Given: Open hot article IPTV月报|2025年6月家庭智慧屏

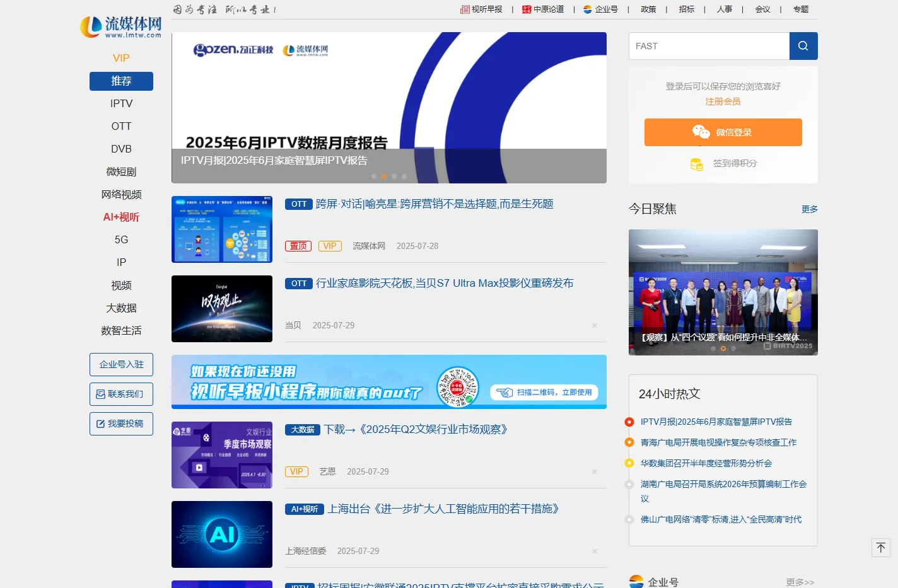Looking at the screenshot, I should (716, 422).
